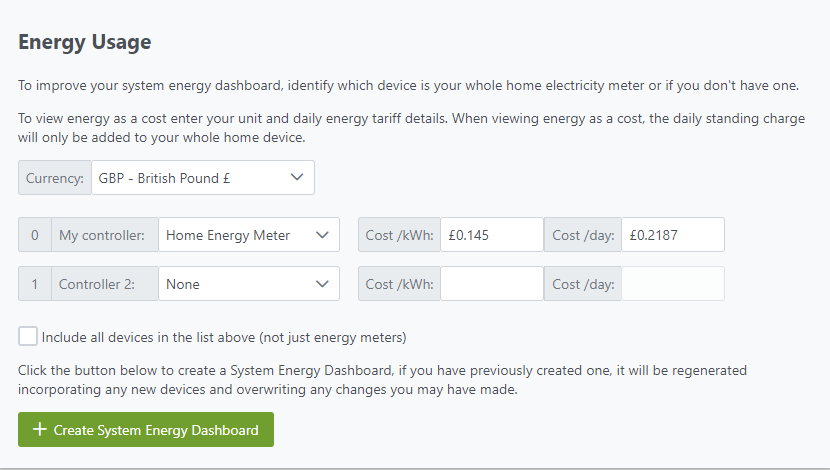This screenshot has height=470, width=830.
Task: Click the Create System Energy Dashboard button
Action: pos(146,430)
